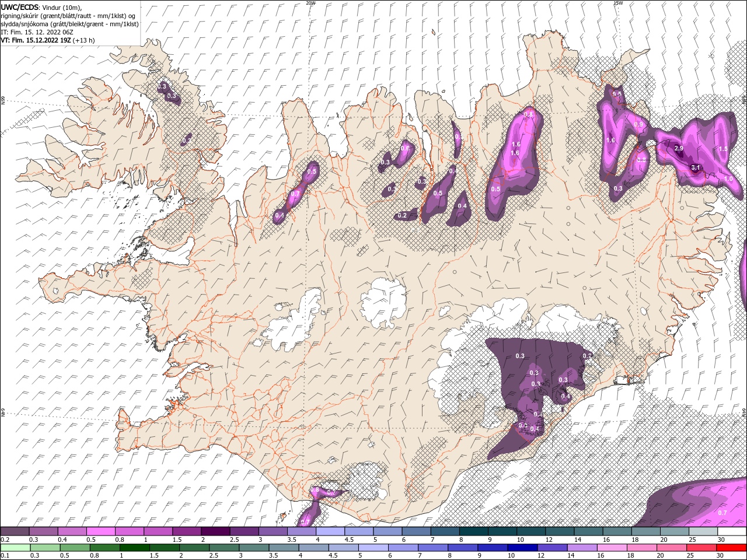Click the 1.5 precipitation value in the northeast
This screenshot has height=560, width=747.
coord(723,149)
